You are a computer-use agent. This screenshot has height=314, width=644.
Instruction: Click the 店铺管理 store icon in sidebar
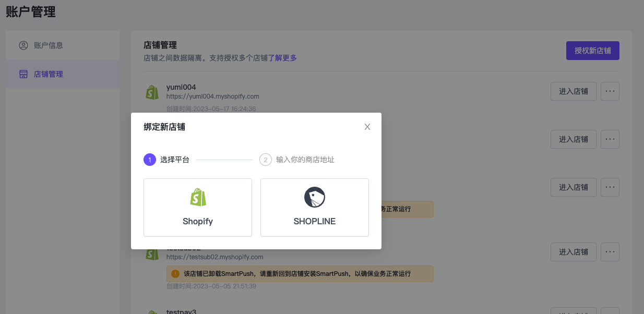(23, 74)
